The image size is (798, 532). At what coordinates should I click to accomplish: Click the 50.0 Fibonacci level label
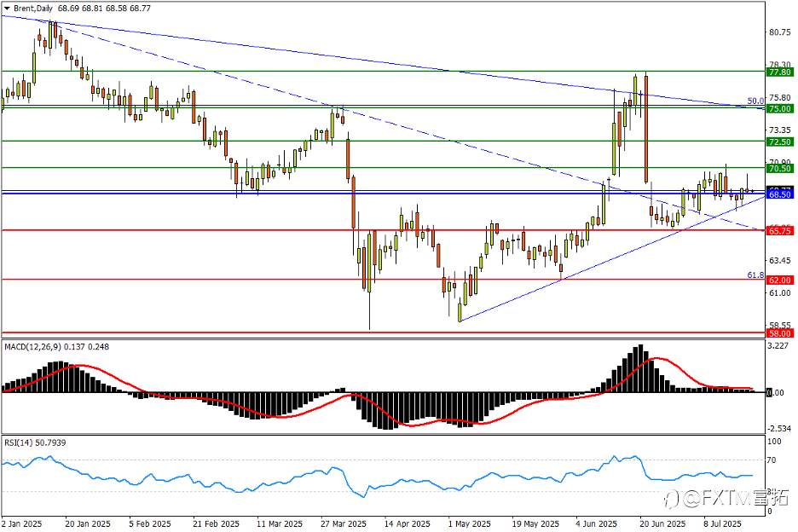755,101
